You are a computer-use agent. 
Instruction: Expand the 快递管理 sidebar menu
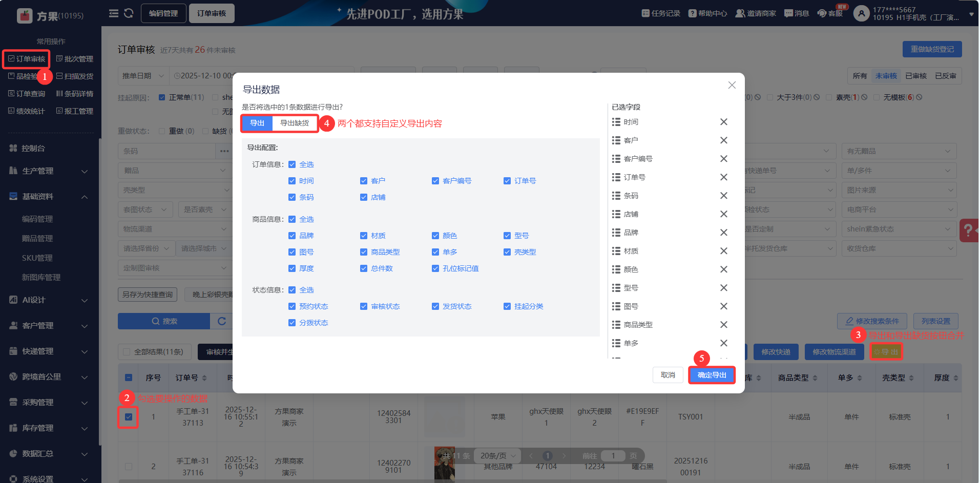(49, 351)
